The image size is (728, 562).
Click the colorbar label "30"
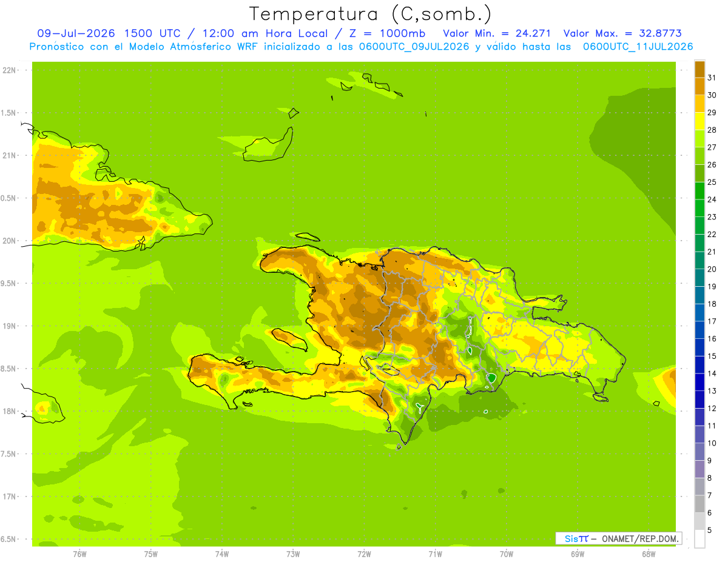pos(712,95)
